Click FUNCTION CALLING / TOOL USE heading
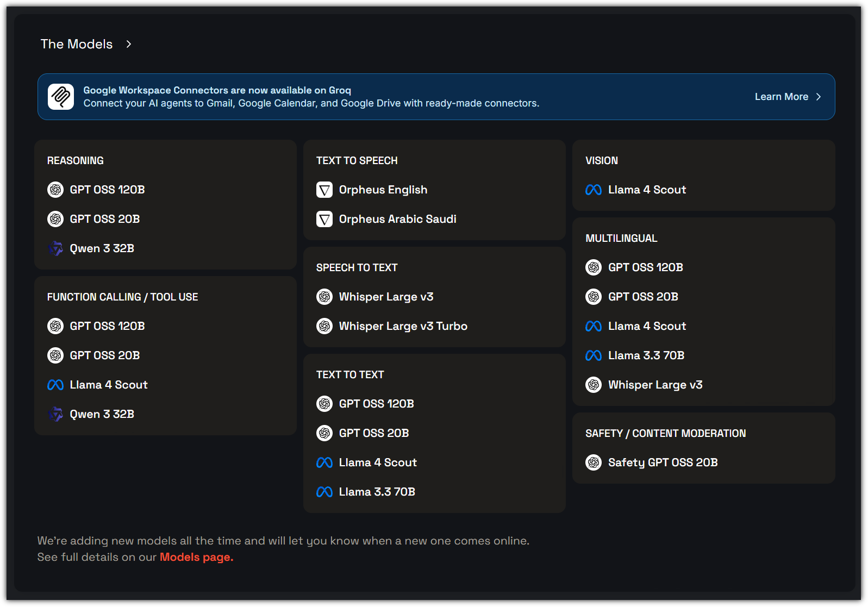The image size is (868, 607). pyautogui.click(x=123, y=297)
